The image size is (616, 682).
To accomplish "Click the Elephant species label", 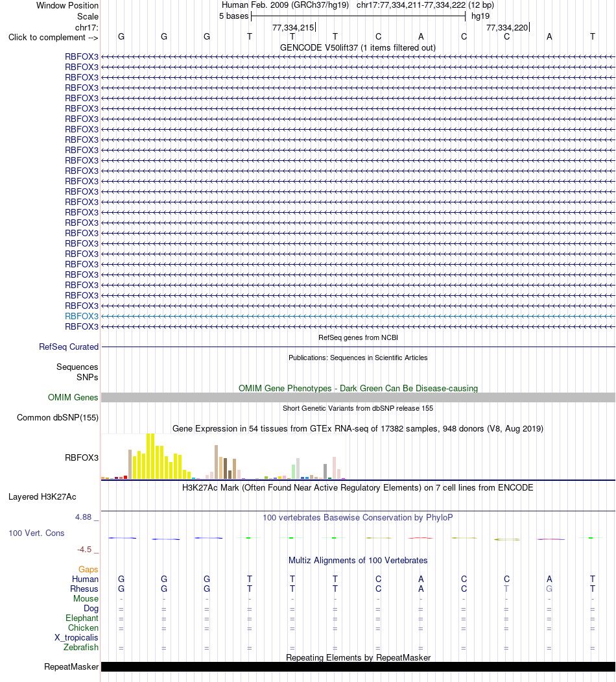I will point(82,618).
